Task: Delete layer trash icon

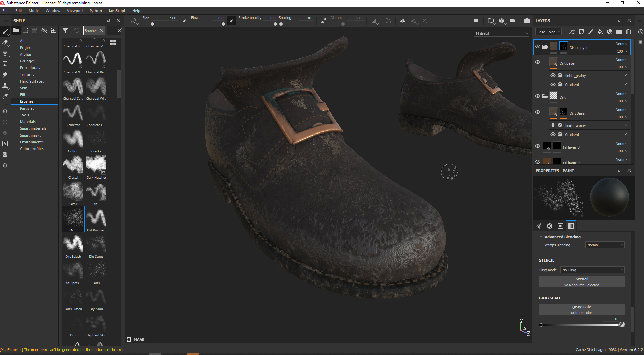Action: [628, 32]
